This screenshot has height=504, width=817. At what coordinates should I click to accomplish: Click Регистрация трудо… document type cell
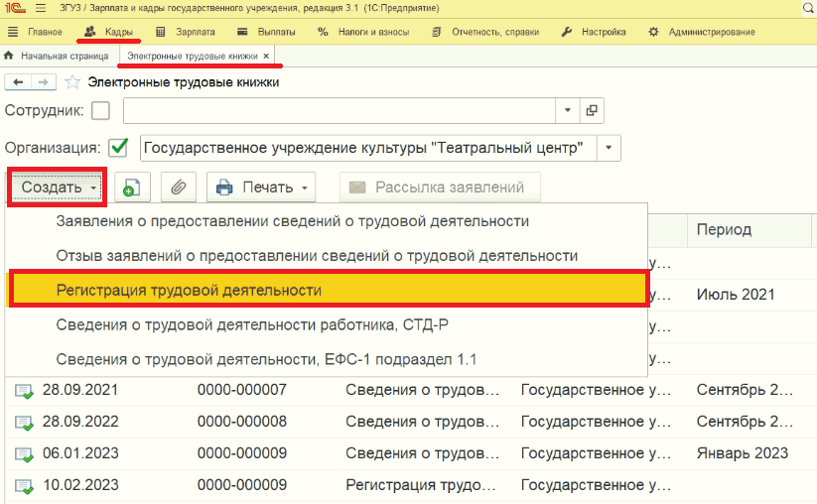(x=421, y=485)
